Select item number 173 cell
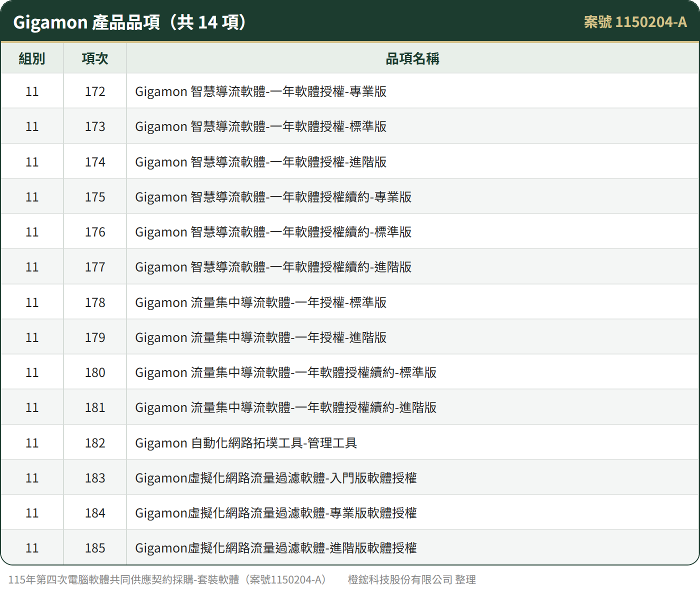700x590 pixels. [95, 126]
